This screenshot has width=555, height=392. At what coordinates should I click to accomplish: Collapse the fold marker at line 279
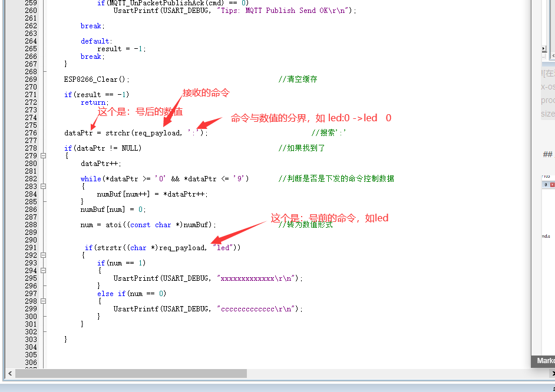[43, 155]
